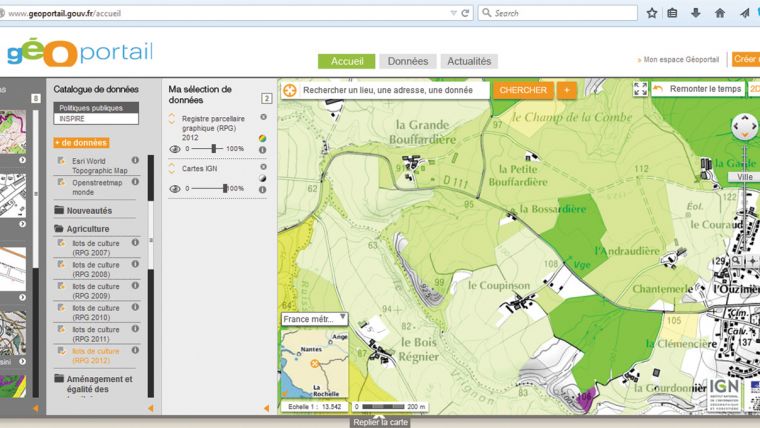Viewport: 760px width, 428px height.
Task: Collapse the Agriculture folder
Action: [82, 228]
